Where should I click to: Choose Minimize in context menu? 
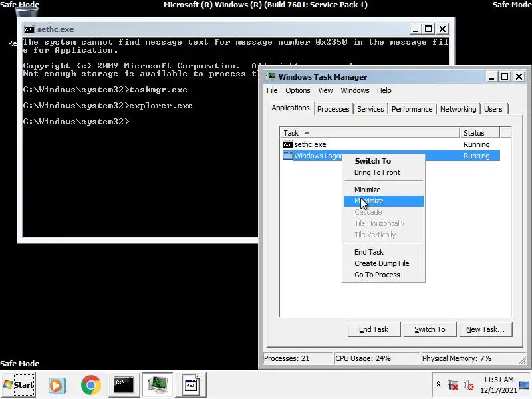click(384, 190)
